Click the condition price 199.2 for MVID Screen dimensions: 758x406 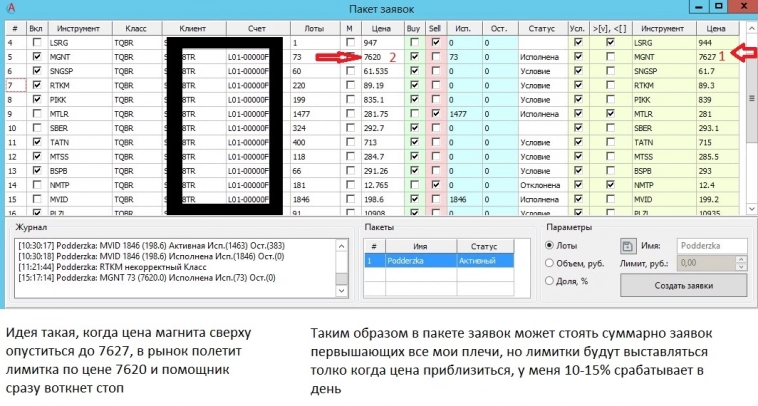[718, 199]
